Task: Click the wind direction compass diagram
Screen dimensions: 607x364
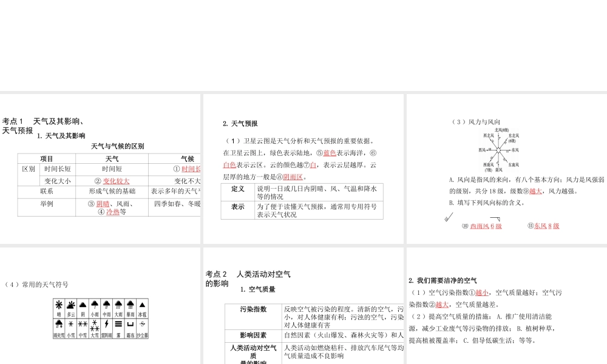Action: click(x=499, y=150)
